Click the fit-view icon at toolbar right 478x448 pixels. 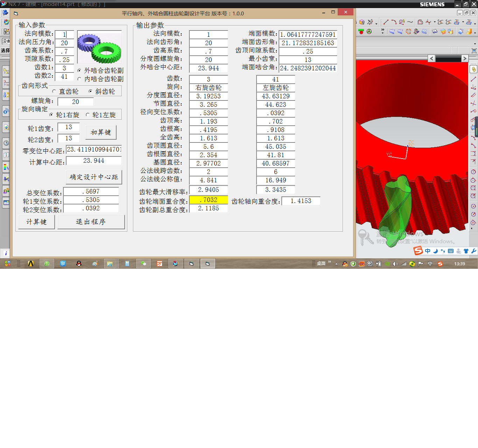474,51
